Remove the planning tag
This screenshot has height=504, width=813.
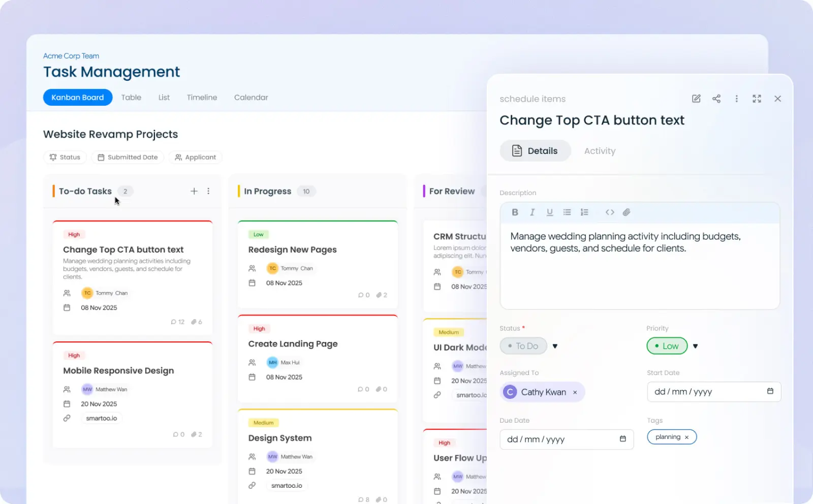(686, 437)
